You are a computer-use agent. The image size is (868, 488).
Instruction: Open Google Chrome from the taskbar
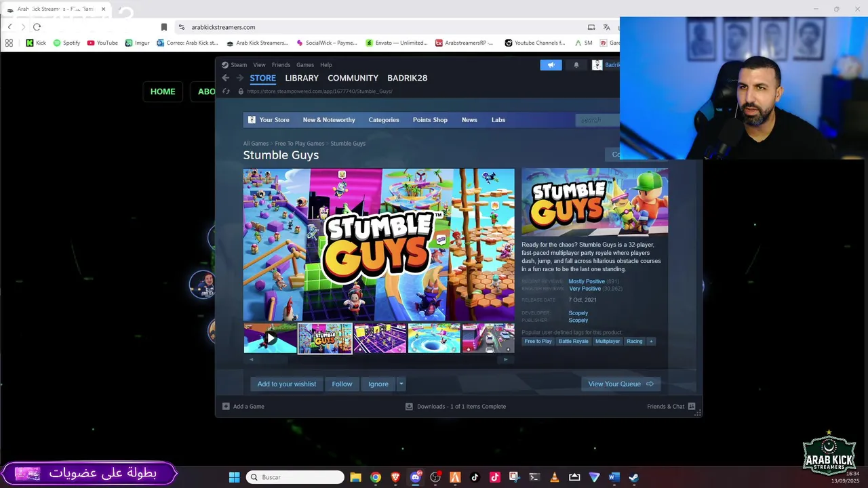[x=376, y=477]
